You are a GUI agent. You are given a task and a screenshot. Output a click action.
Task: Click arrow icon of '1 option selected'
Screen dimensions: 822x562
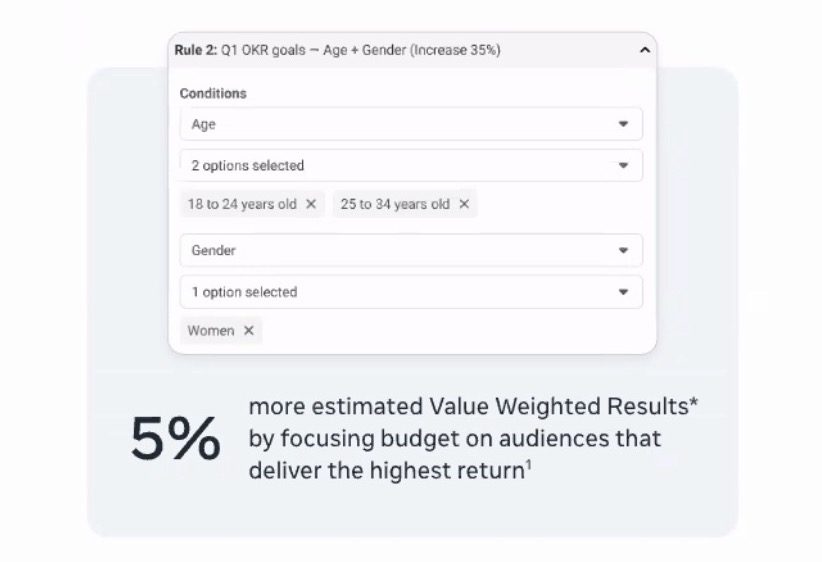pyautogui.click(x=623, y=292)
